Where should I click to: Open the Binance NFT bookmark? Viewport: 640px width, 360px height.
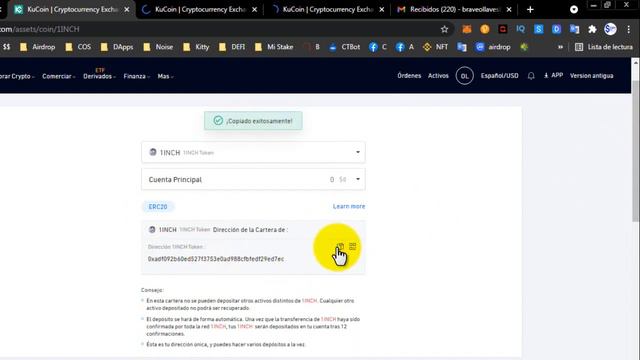(436, 47)
